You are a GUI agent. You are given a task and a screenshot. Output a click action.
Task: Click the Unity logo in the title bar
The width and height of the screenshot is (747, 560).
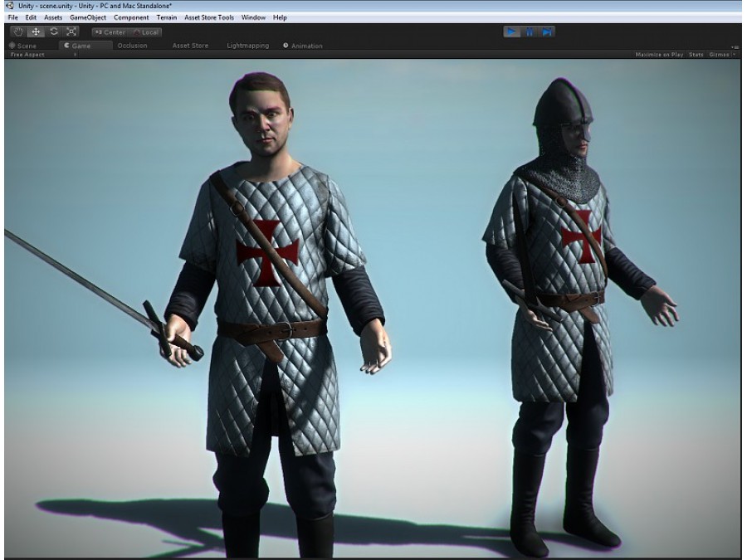[x=9, y=6]
